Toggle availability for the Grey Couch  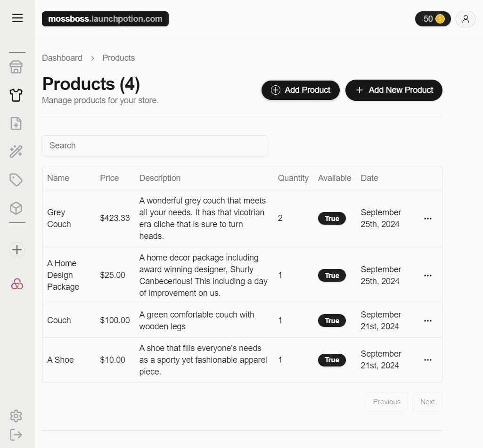click(x=332, y=218)
